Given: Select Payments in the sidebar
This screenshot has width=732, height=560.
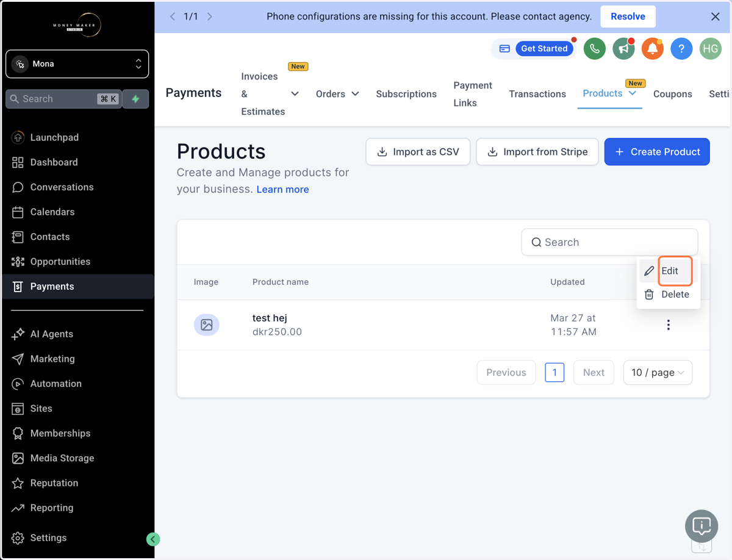Looking at the screenshot, I should click(x=77, y=286).
